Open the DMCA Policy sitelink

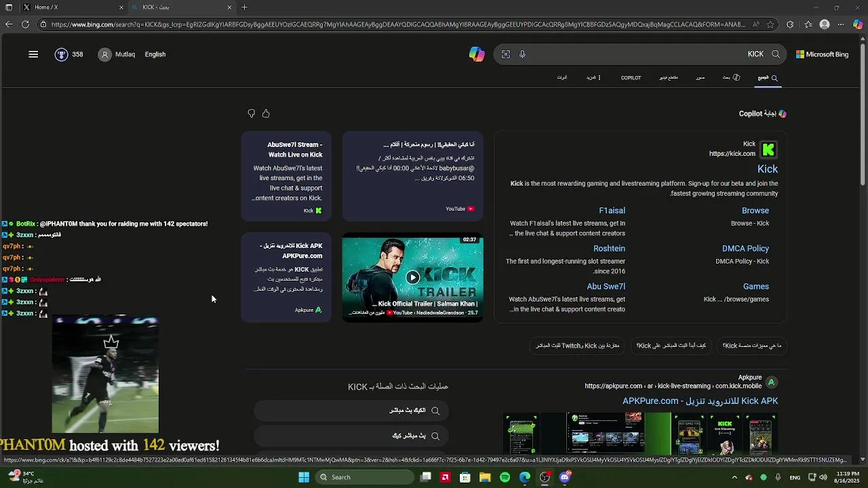coord(745,249)
